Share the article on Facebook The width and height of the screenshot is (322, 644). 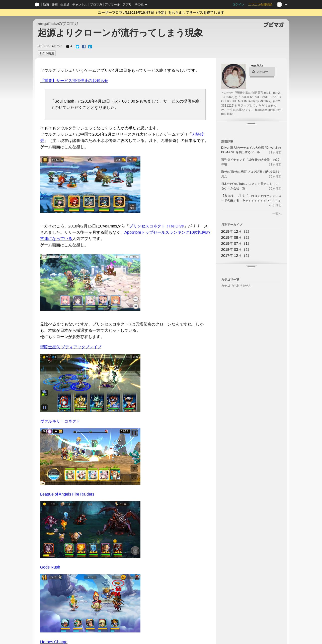pos(84,47)
